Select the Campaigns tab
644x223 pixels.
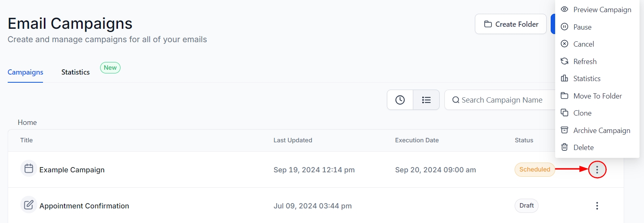26,72
